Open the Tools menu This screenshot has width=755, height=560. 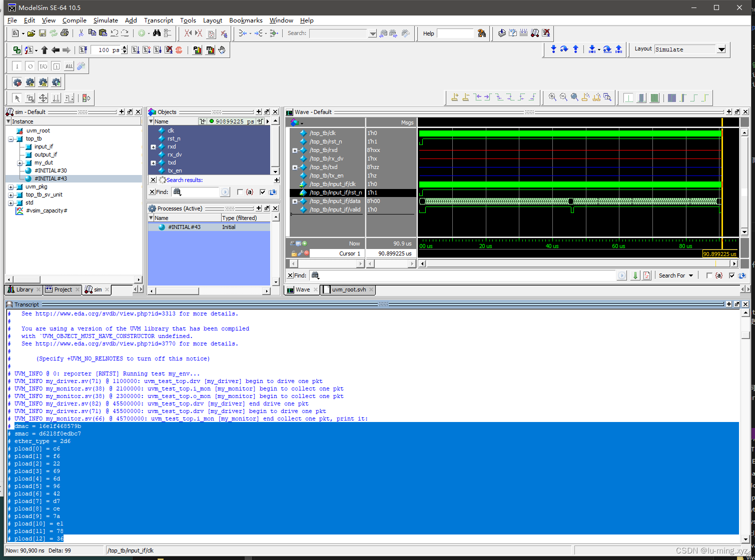pyautogui.click(x=188, y=20)
